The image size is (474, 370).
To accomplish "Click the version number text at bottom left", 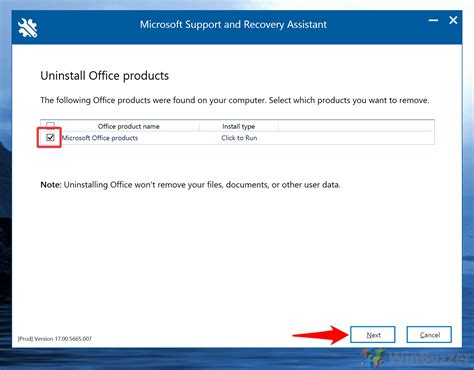I will tap(55, 339).
